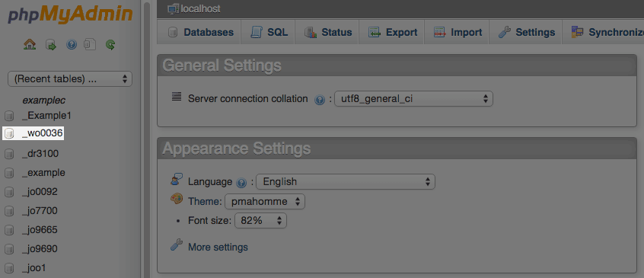
Task: Open the Theme dropdown showing pmahomme
Action: 265,202
